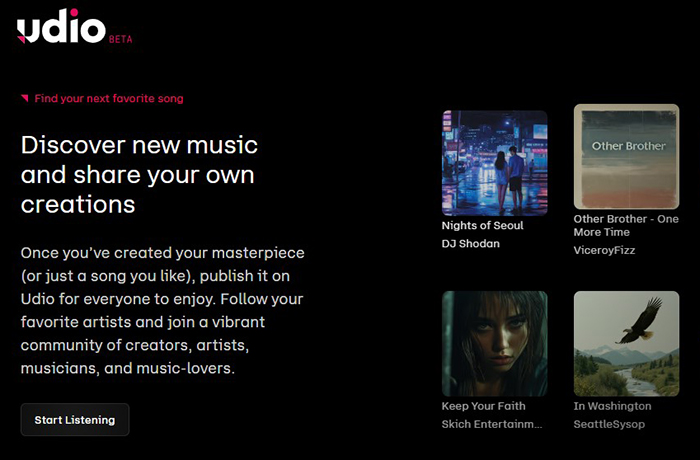Image resolution: width=700 pixels, height=460 pixels.
Task: Click the BETA label beside logo
Action: tap(121, 39)
